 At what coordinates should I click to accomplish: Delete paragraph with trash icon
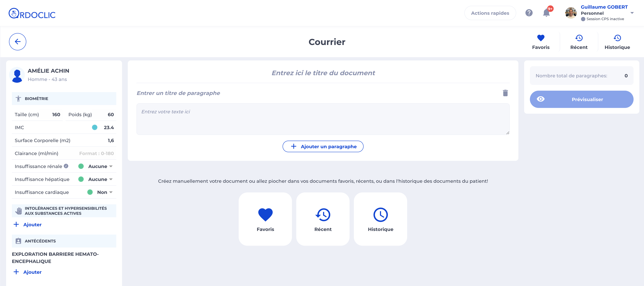pos(505,93)
